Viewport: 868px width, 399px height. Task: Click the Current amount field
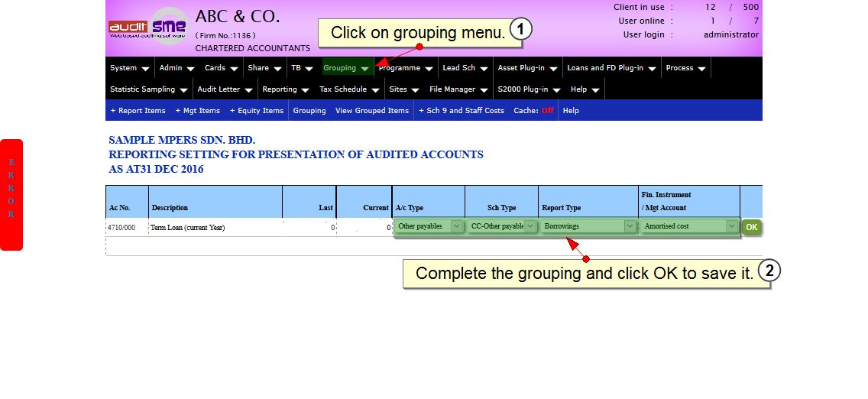[364, 228]
